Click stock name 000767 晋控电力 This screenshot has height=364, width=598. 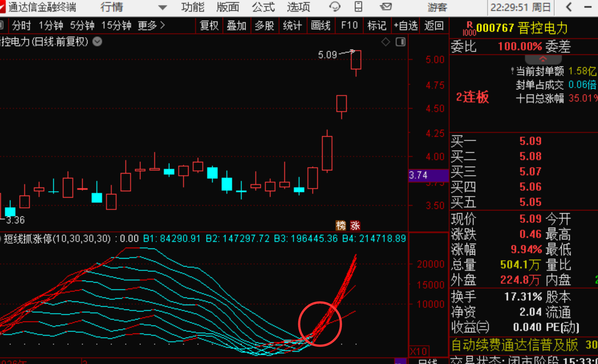[522, 28]
